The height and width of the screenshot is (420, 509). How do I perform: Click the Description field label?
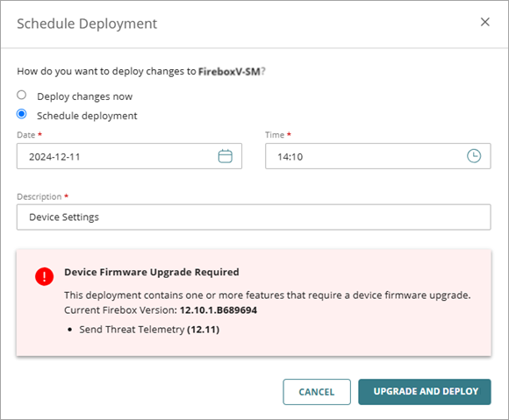click(39, 197)
